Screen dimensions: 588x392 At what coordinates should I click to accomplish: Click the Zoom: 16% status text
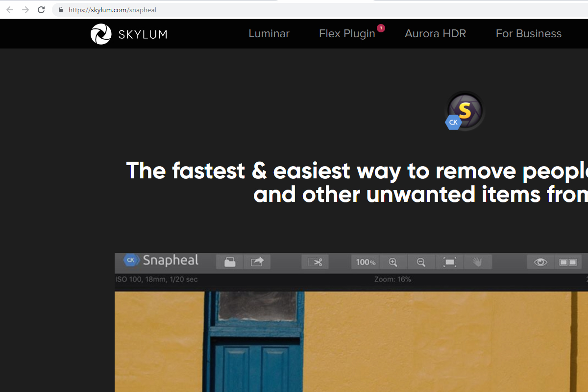click(x=392, y=279)
